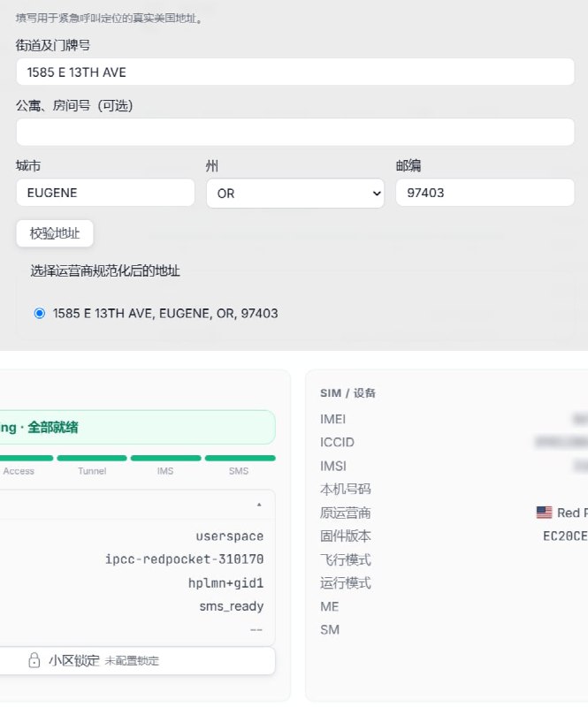Click the IMSI label
Image resolution: width=588 pixels, height=707 pixels.
[x=333, y=466]
